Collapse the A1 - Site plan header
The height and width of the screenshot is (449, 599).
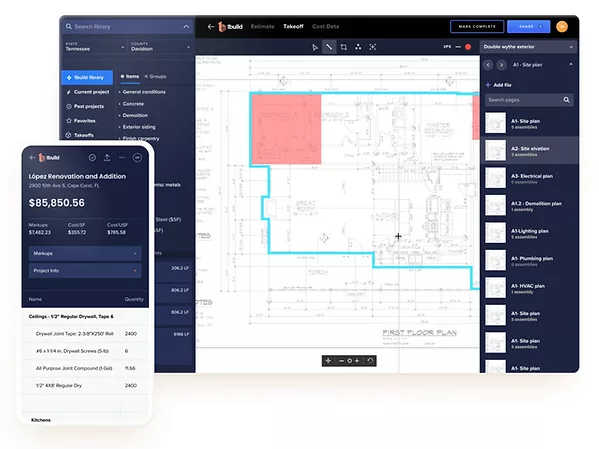coord(570,65)
